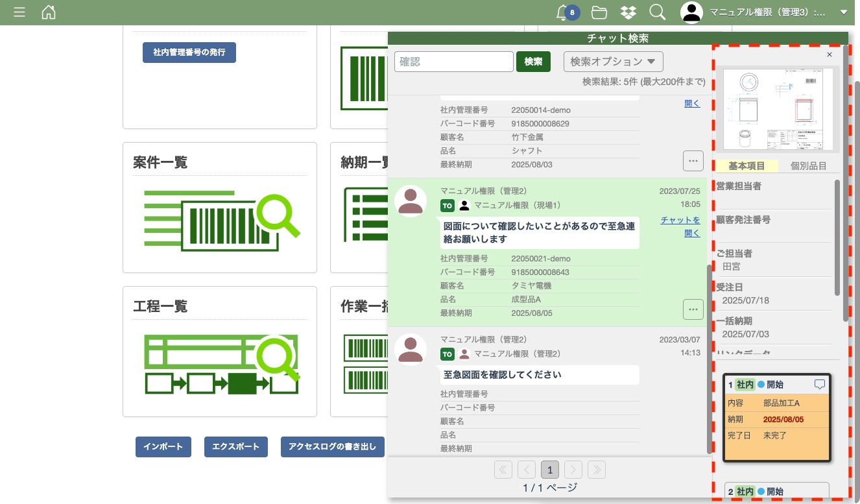This screenshot has width=860, height=504.
Task: Open the folder icon in header
Action: coord(599,12)
